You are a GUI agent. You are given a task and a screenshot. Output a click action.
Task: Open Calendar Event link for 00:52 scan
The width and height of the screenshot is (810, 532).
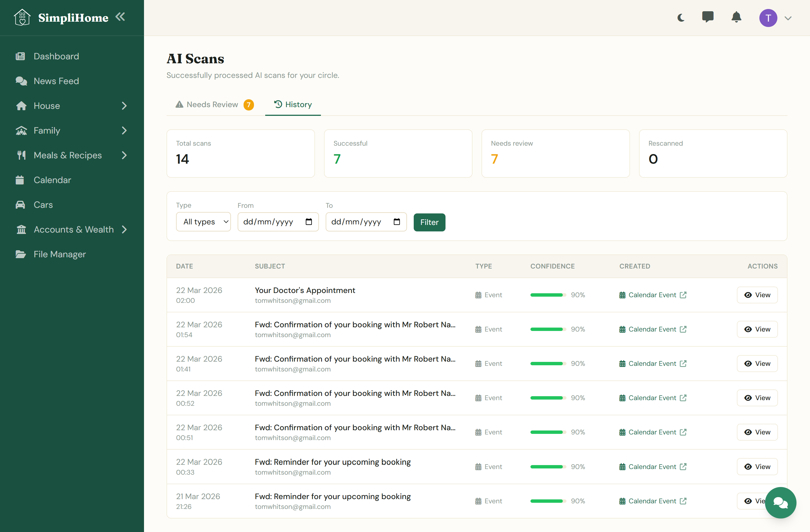pos(652,398)
